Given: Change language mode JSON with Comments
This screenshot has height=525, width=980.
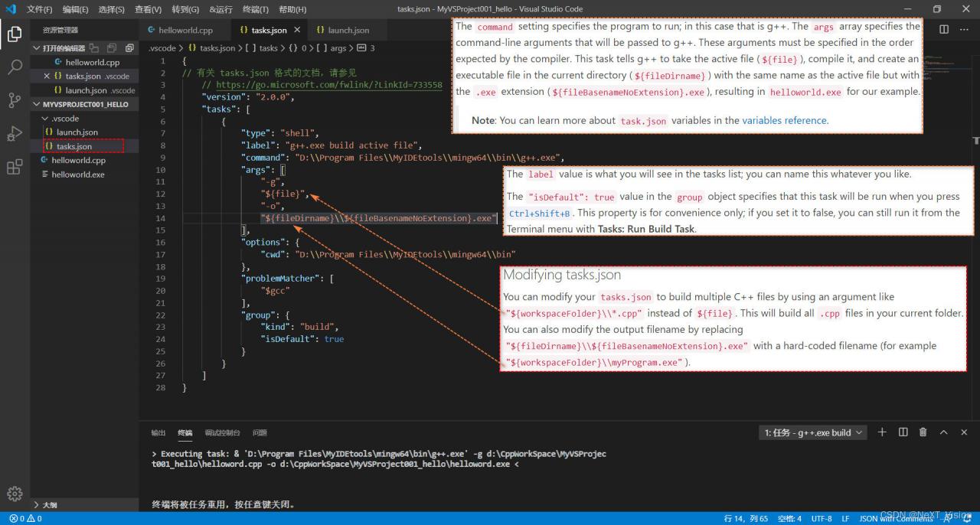Looking at the screenshot, I should coord(896,519).
